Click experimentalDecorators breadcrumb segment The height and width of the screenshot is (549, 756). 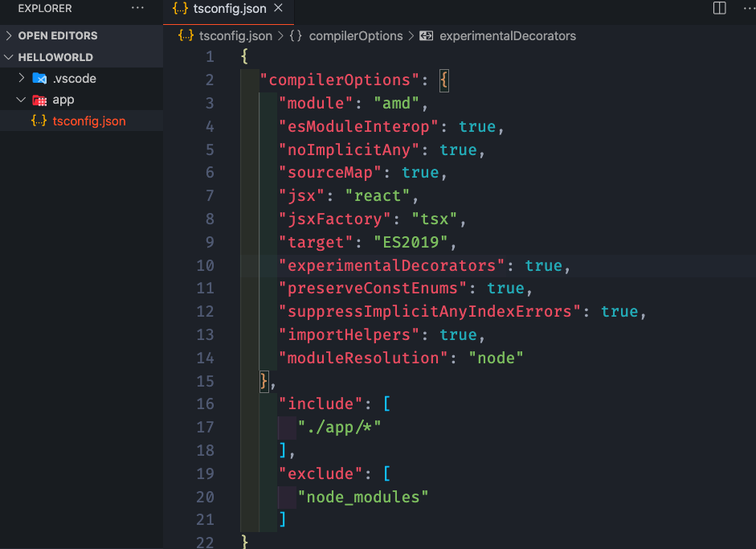click(x=508, y=35)
